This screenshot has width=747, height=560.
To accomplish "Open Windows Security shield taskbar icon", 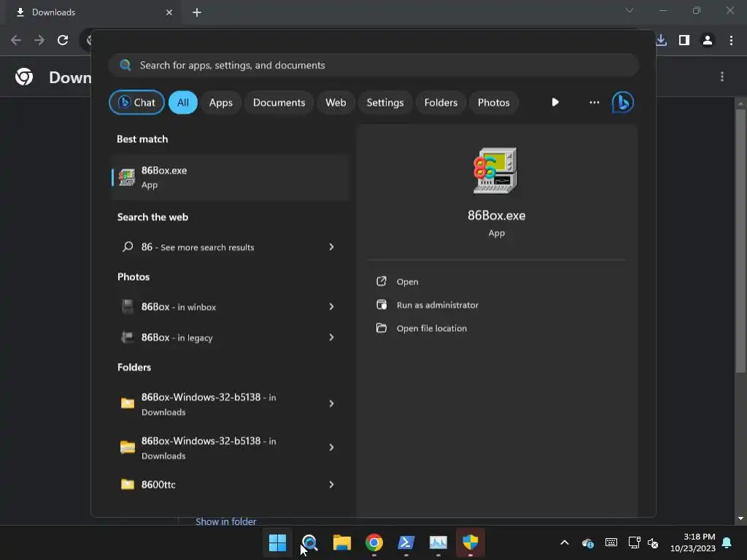I will coord(471,542).
